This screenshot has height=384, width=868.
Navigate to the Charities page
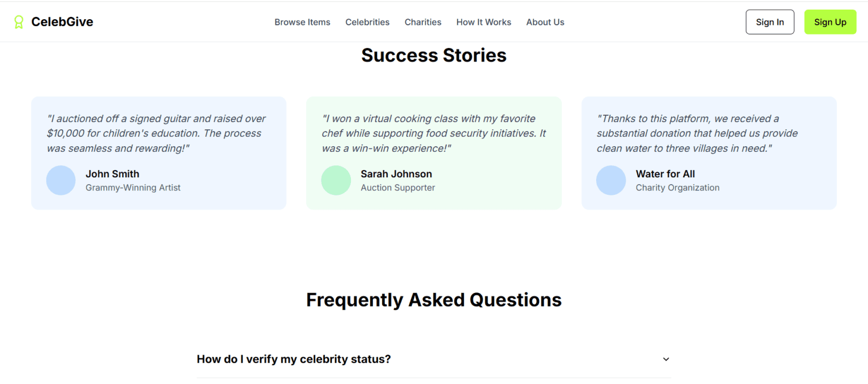tap(423, 22)
